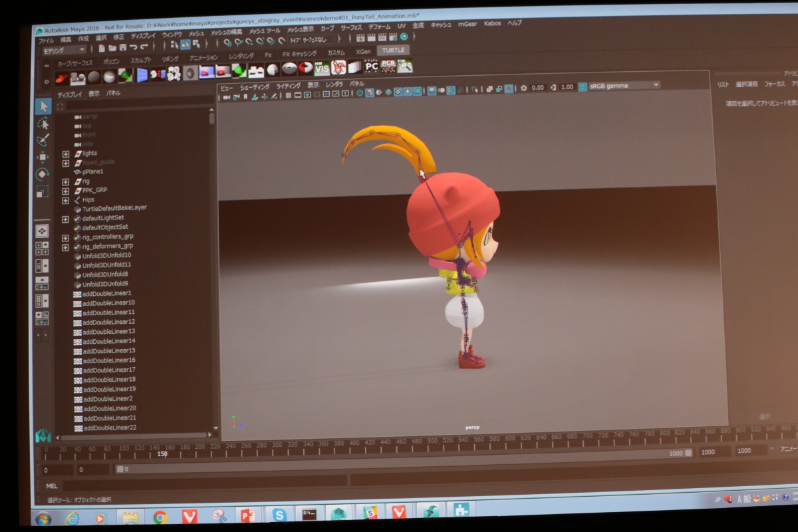Activate the Lasso select tool

click(43, 124)
